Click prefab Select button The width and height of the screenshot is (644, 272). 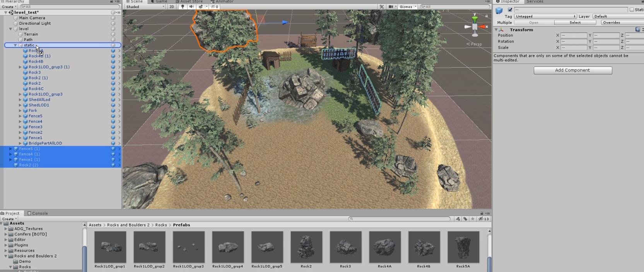tap(575, 22)
